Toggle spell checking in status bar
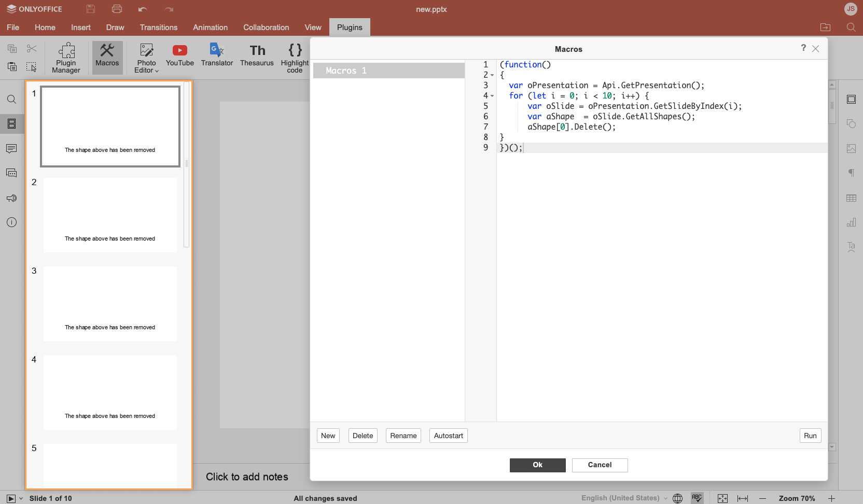 697,498
